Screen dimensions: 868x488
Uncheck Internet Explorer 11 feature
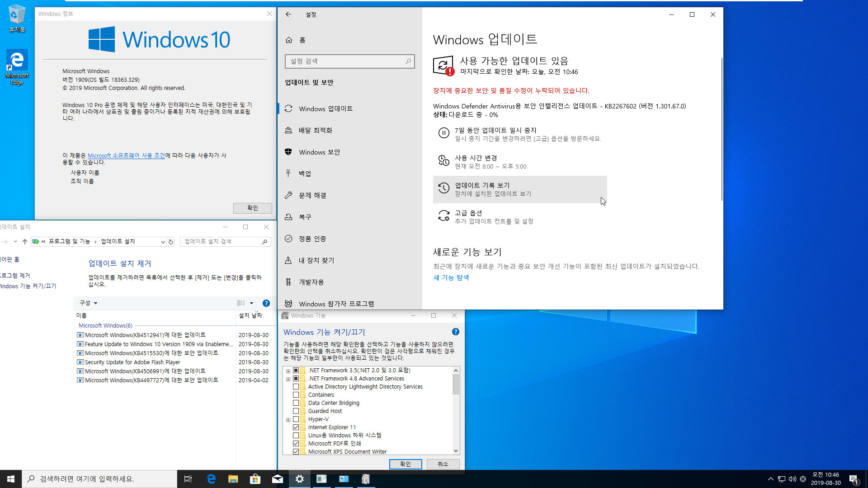click(296, 427)
